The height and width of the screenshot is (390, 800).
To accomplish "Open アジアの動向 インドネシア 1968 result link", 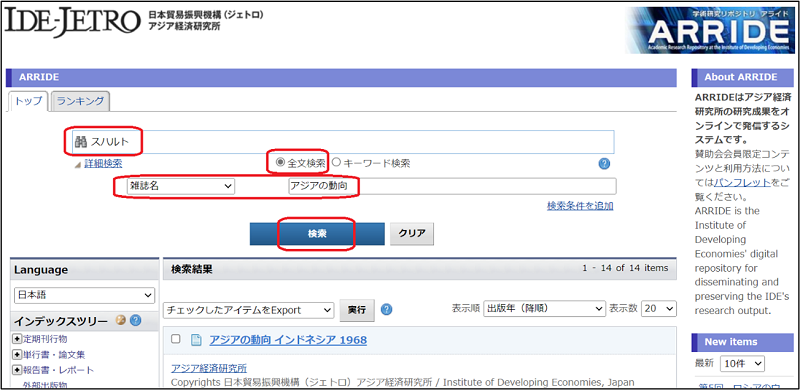I will 288,340.
